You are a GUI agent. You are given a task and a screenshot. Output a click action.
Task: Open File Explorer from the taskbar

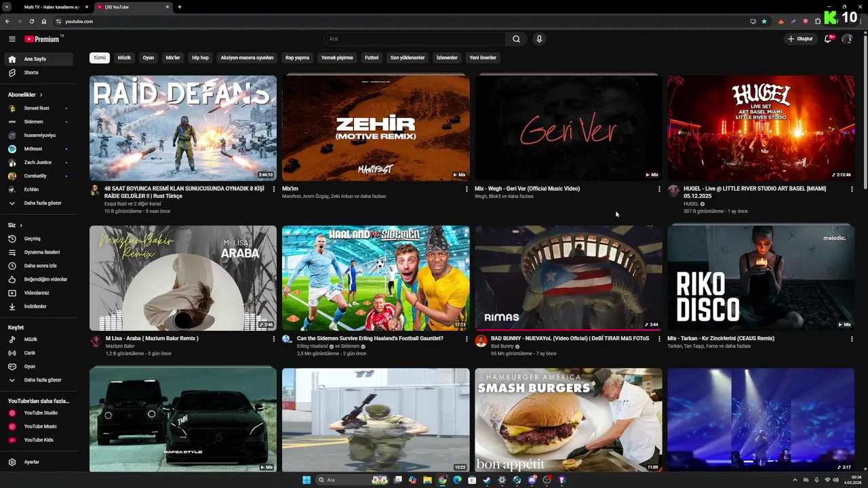(427, 480)
